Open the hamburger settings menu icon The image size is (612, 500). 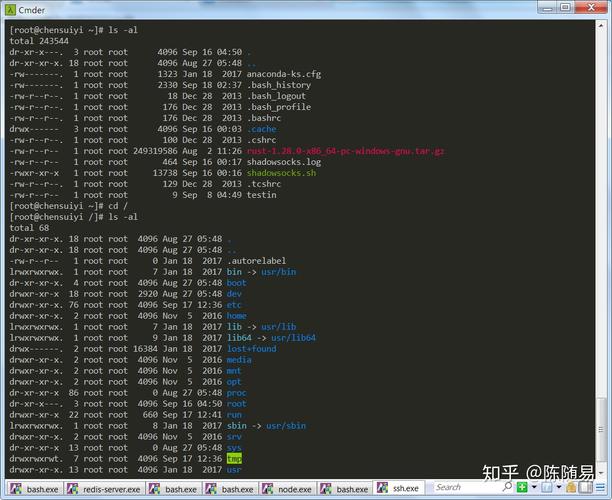(600, 487)
